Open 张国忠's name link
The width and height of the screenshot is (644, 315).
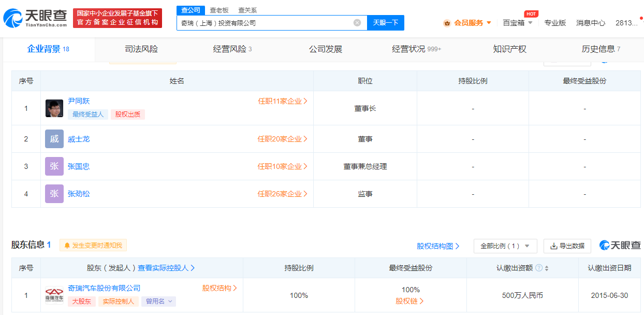[x=79, y=166]
